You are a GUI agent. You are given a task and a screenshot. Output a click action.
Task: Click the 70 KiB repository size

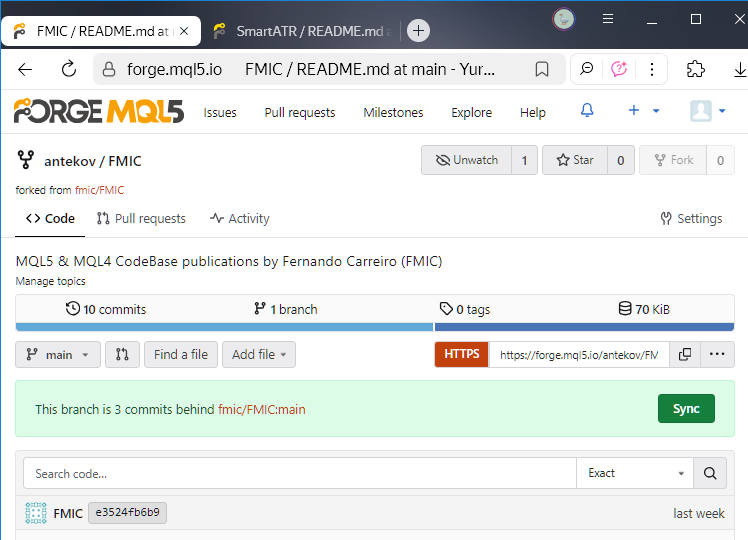[644, 309]
